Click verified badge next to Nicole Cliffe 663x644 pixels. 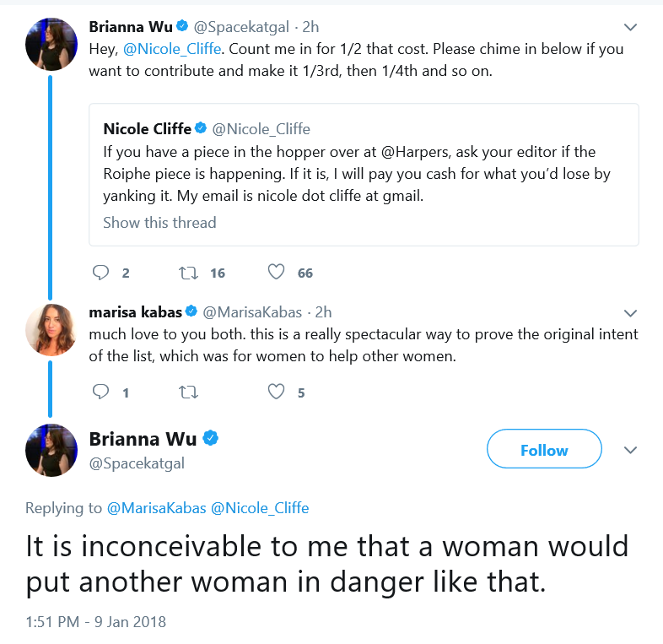point(201,127)
